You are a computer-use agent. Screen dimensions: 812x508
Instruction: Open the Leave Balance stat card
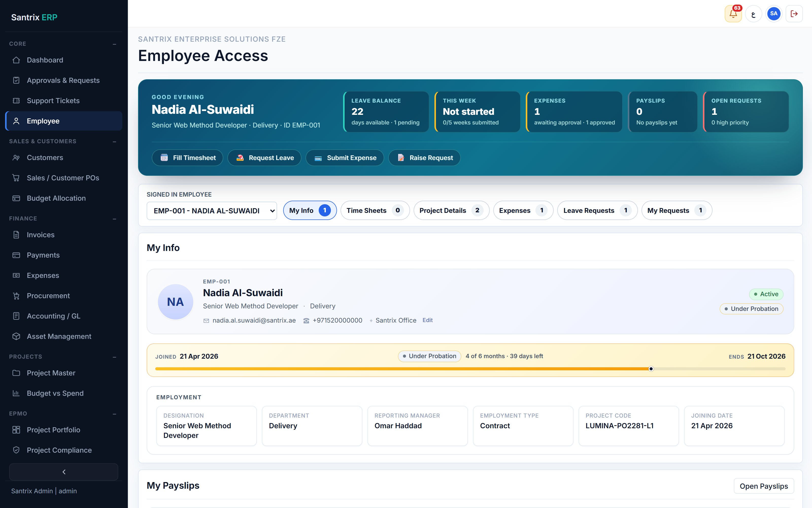386,112
